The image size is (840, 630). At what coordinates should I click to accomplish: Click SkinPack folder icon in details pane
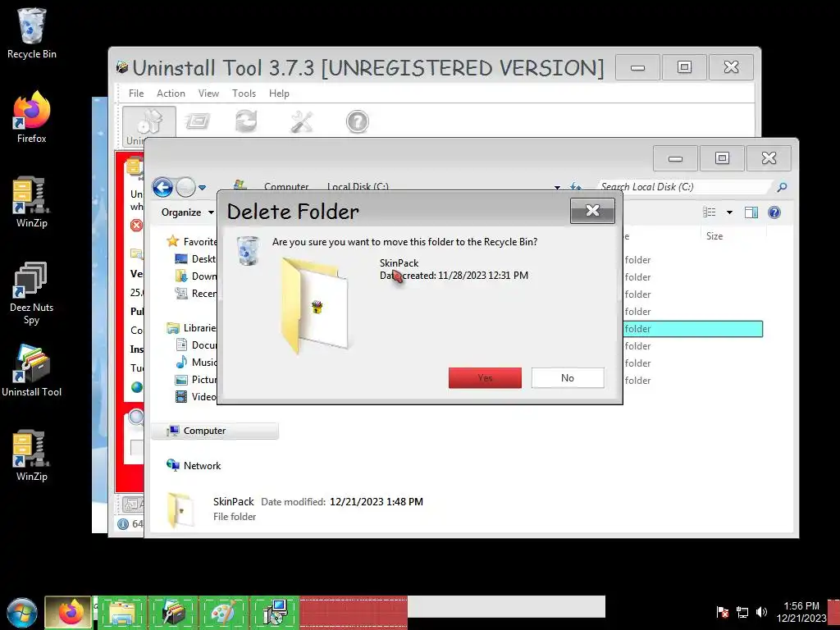click(180, 509)
